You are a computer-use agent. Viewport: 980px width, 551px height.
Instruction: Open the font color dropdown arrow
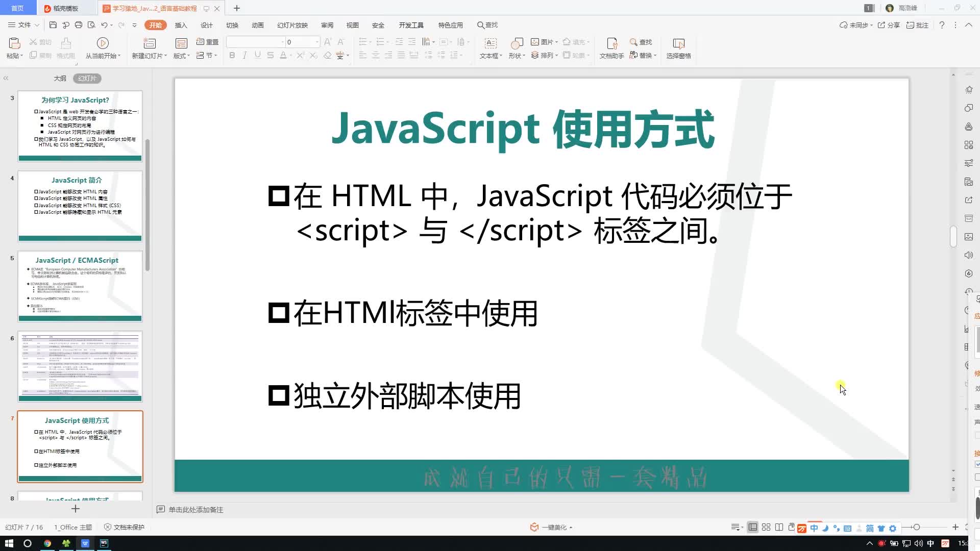[291, 56]
